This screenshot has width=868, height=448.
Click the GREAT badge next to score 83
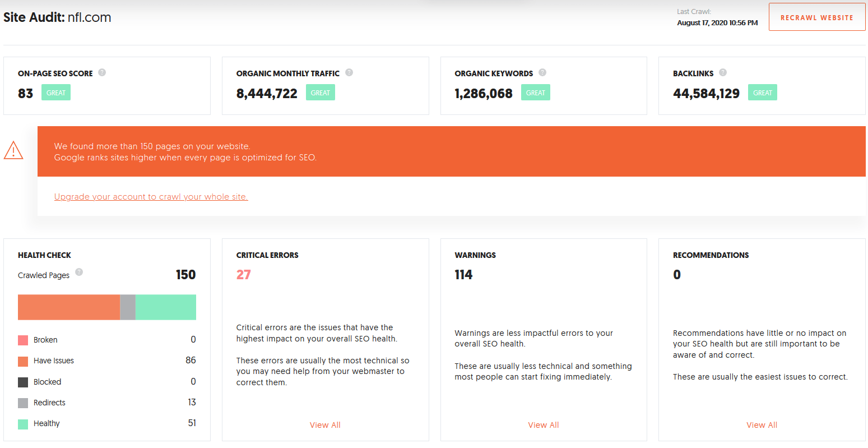point(56,93)
